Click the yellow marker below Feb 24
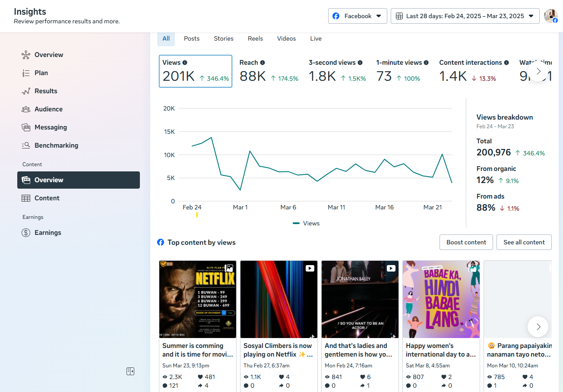Image resolution: width=563 pixels, height=392 pixels. coord(197,215)
